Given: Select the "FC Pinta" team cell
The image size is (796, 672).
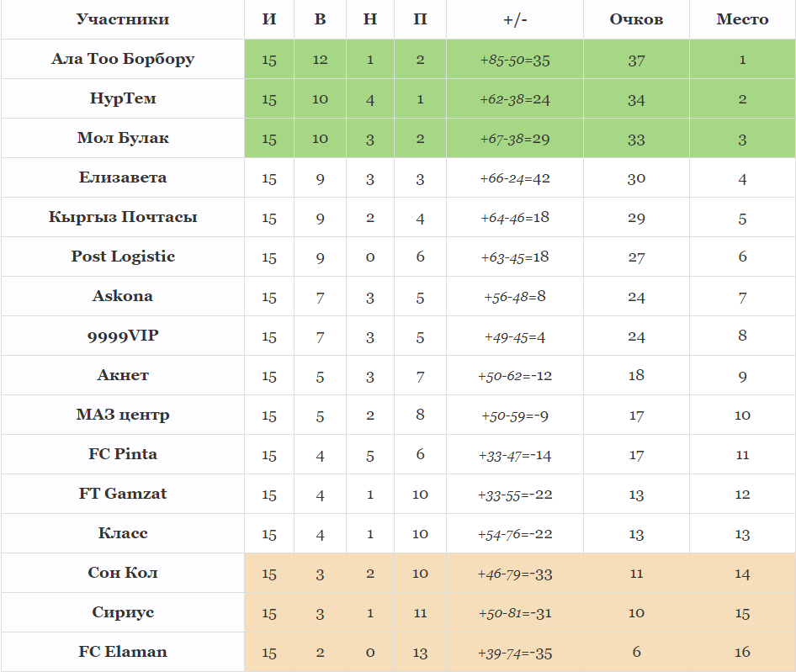Looking at the screenshot, I should 123,454.
